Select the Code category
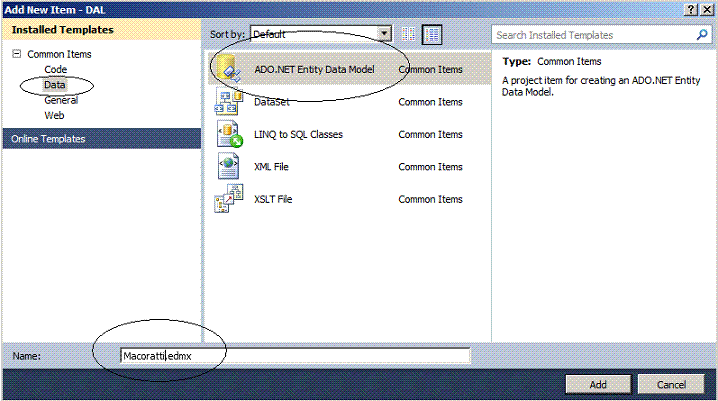Viewport: 718px width, 401px height. [55, 70]
